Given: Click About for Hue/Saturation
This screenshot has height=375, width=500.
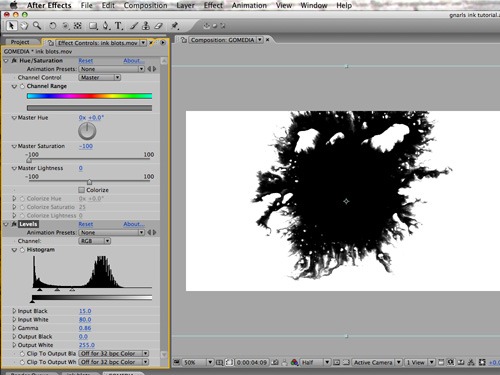Looking at the screenshot, I should [134, 61].
